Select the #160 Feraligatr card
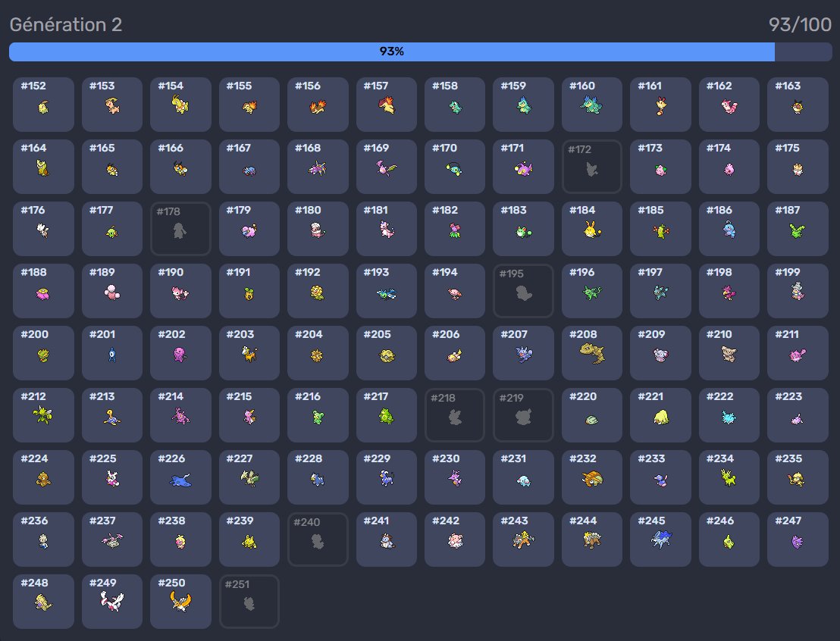This screenshot has width=840, height=641. (592, 105)
